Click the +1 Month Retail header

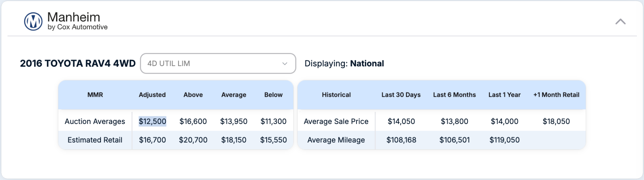coord(556,95)
